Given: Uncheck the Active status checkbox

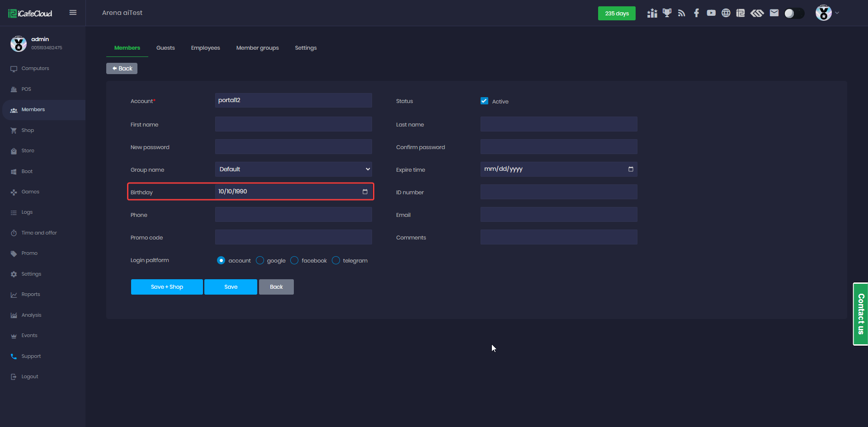Looking at the screenshot, I should tap(485, 101).
